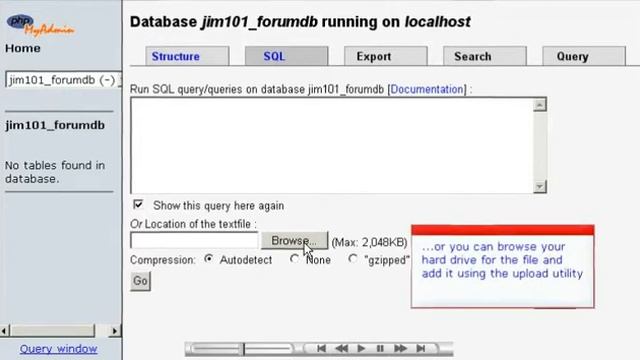Click the Browse button

click(x=294, y=240)
